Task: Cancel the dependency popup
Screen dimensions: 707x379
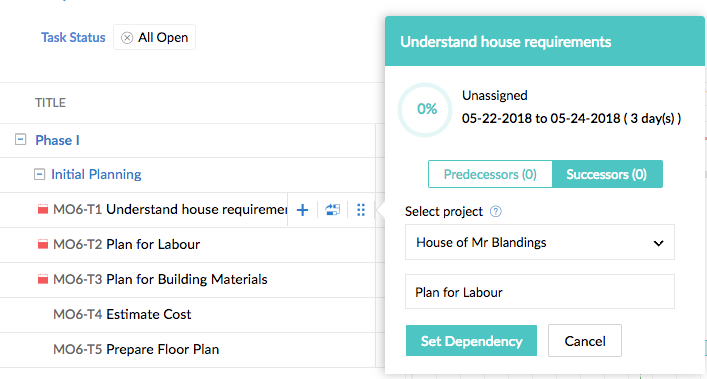Action: tap(585, 341)
